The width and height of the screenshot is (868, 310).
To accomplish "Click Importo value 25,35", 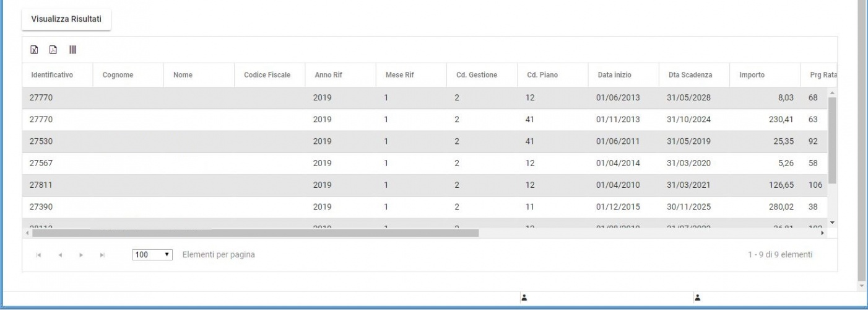I will (784, 141).
